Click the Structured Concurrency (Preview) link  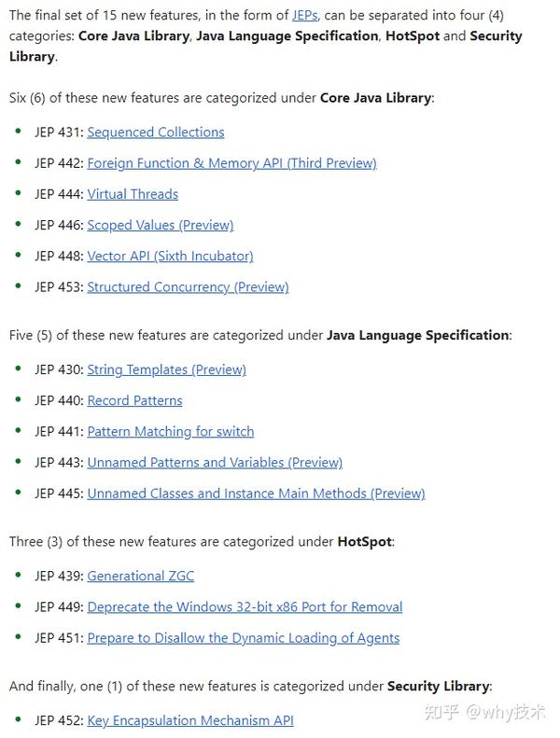click(x=188, y=287)
